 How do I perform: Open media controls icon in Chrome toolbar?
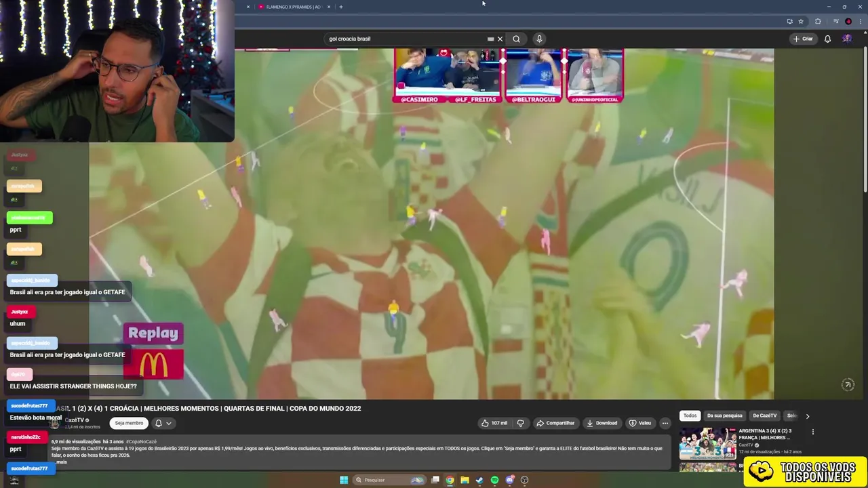tap(835, 21)
